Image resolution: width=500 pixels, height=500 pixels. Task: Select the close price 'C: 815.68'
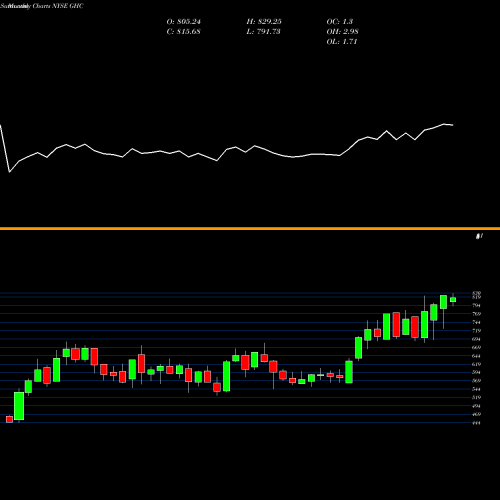pyautogui.click(x=183, y=32)
